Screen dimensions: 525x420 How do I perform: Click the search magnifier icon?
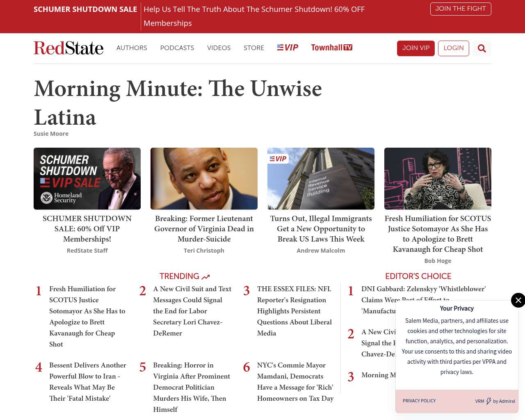tap(482, 48)
